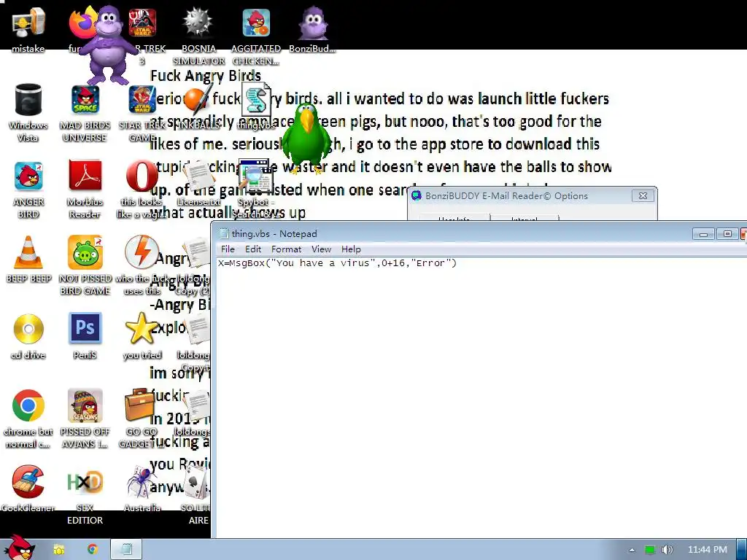Open the 'you tried' gold star icon
Image resolution: width=747 pixels, height=560 pixels.
pos(141,328)
